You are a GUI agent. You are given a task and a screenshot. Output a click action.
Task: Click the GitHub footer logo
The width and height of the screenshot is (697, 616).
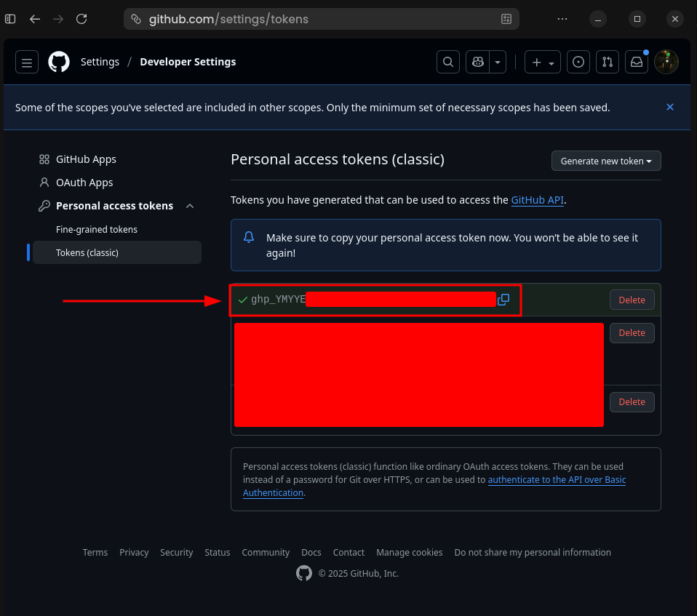click(x=303, y=573)
